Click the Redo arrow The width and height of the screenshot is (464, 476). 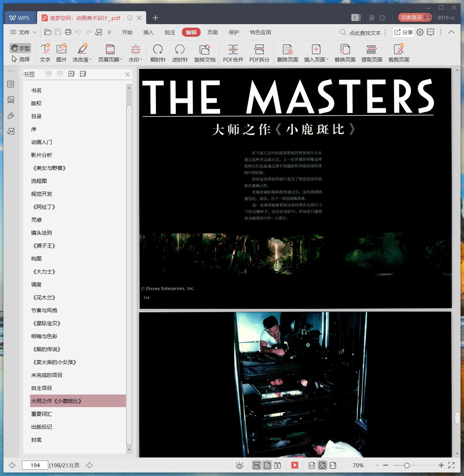point(88,32)
